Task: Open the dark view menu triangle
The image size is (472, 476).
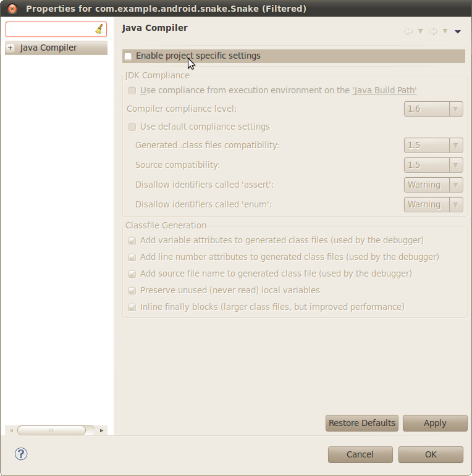Action: (x=457, y=31)
